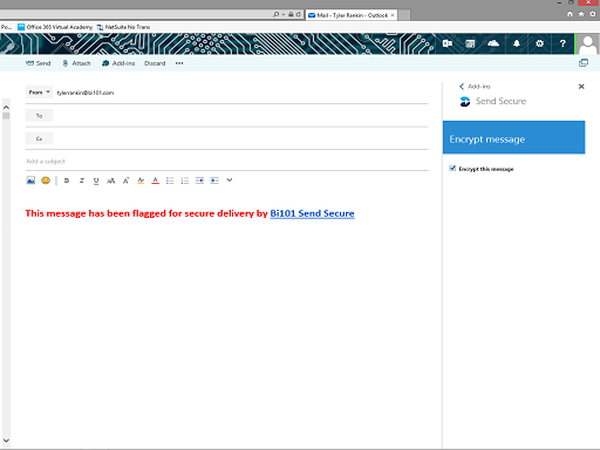Change the font size
Image resolution: width=600 pixels, height=450 pixels.
coord(126,181)
